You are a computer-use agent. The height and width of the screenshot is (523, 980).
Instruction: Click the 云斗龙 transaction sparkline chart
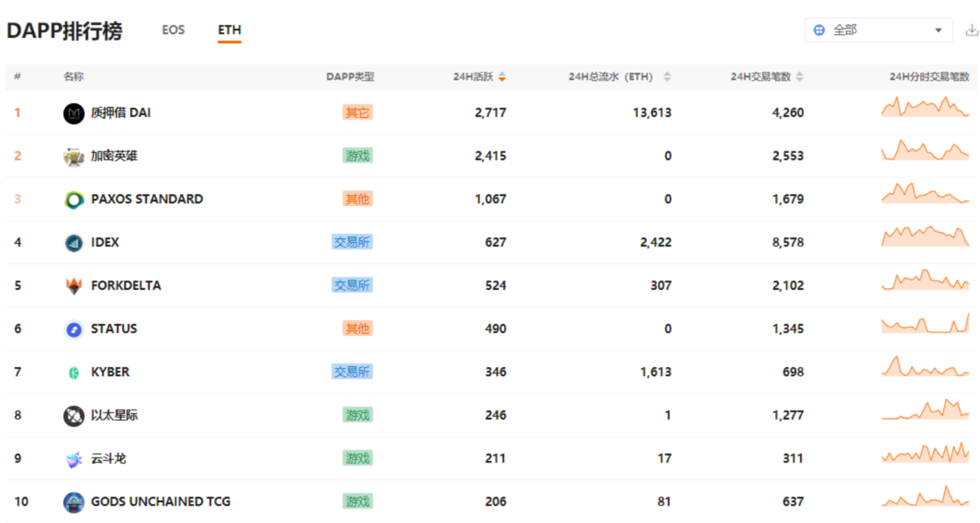925,452
